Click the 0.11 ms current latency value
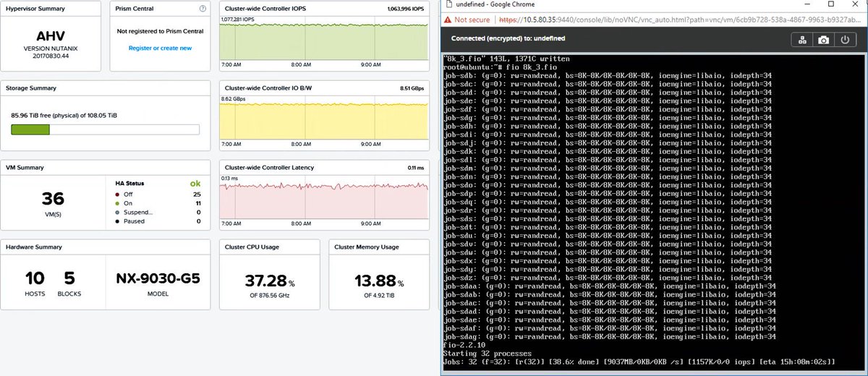 [x=416, y=168]
